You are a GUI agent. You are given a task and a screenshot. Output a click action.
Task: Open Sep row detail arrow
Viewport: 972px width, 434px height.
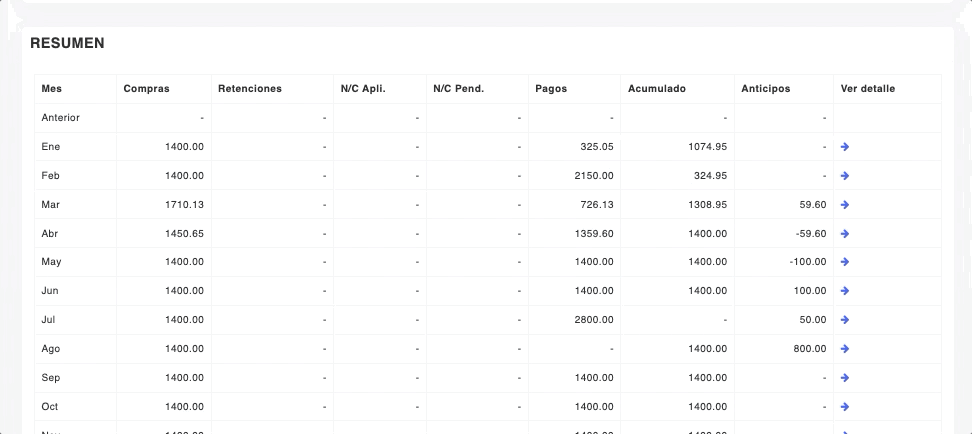point(845,378)
